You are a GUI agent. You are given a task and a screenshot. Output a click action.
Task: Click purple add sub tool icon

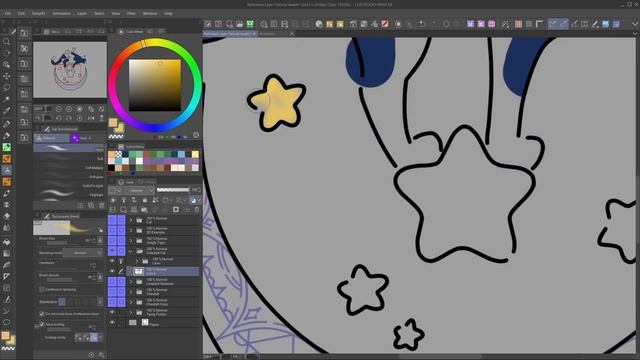coord(75,138)
